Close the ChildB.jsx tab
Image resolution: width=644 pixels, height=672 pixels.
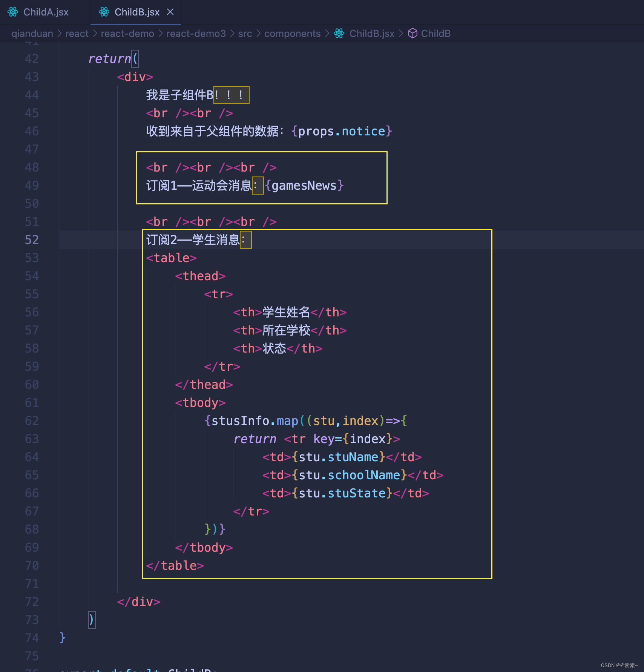(170, 12)
